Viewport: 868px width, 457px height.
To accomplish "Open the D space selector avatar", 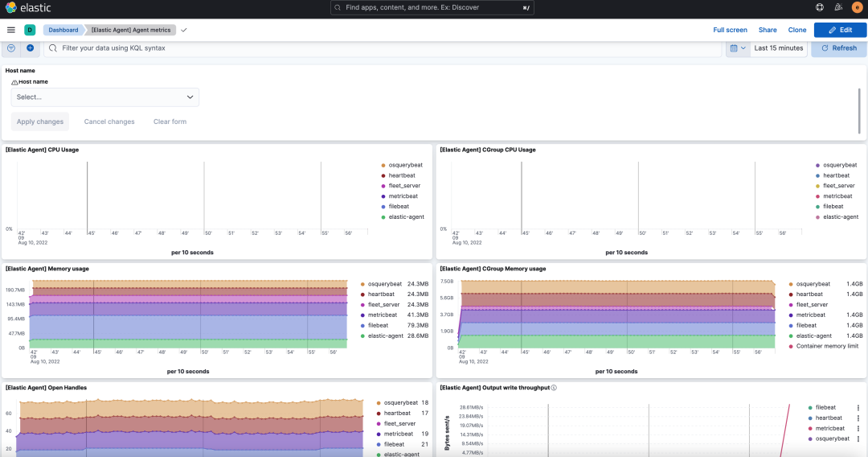I will 30,30.
